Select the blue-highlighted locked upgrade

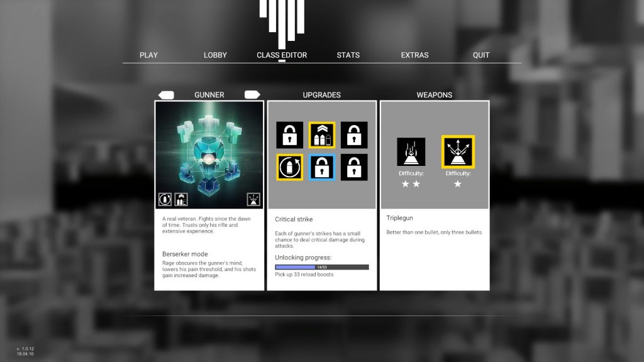pos(322,167)
